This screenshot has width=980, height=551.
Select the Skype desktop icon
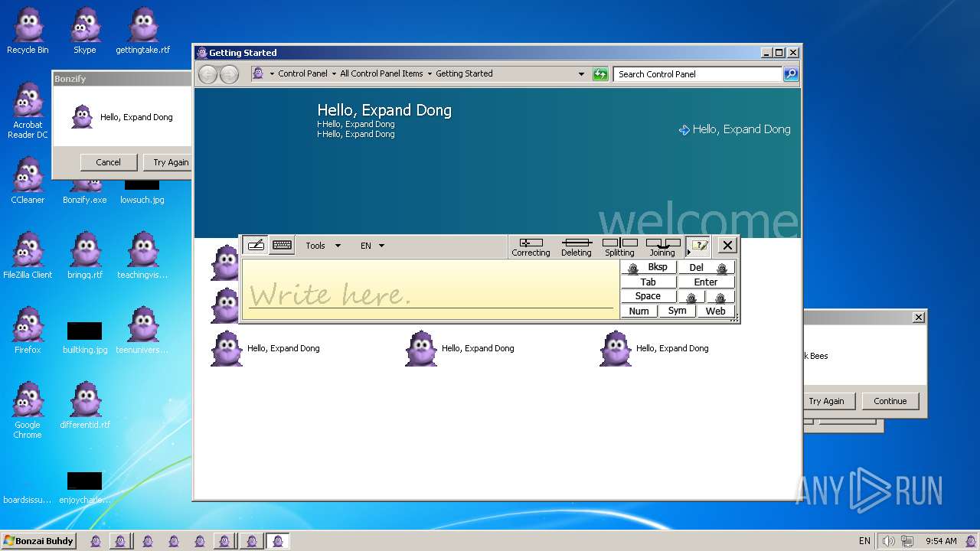[85, 31]
